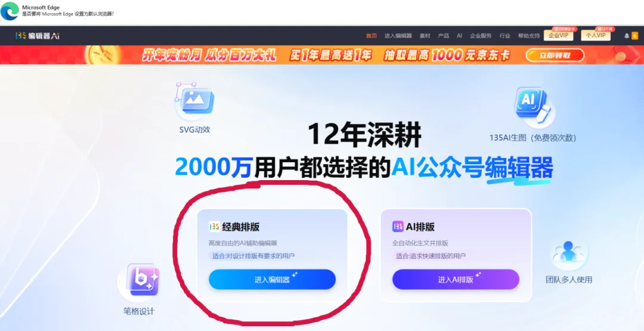The height and width of the screenshot is (331, 644).
Task: Click the 135 icon beside 经典排版
Action: click(x=214, y=226)
